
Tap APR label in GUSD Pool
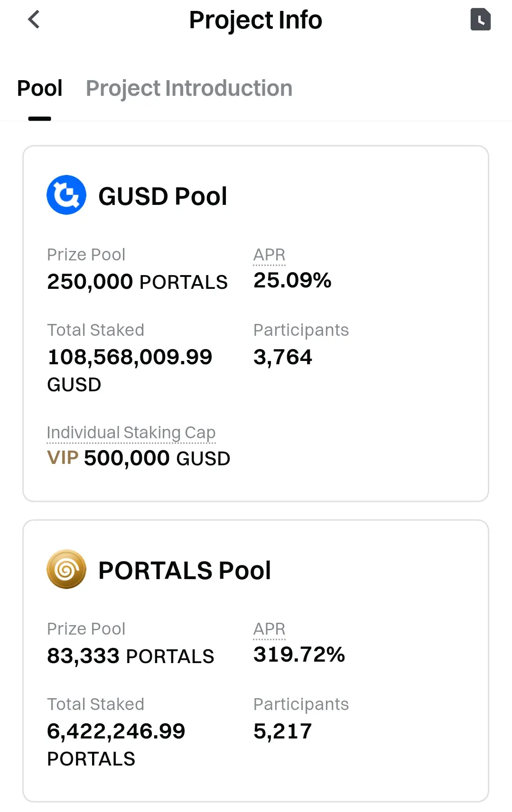(x=269, y=255)
